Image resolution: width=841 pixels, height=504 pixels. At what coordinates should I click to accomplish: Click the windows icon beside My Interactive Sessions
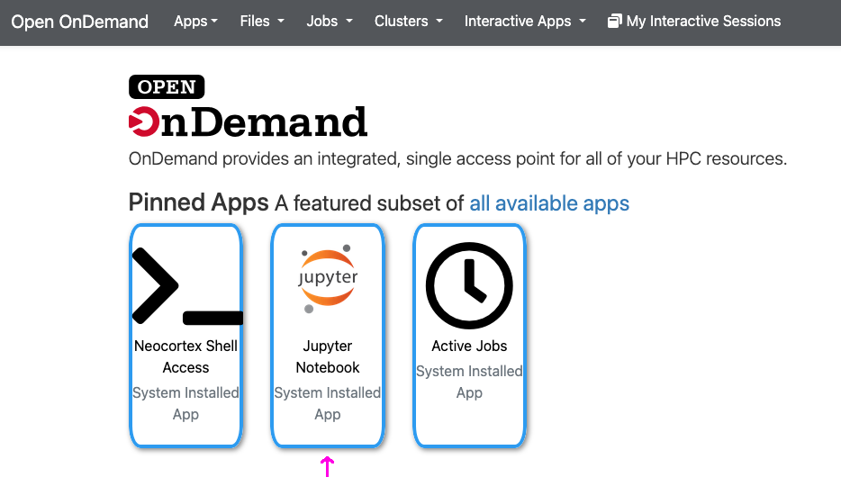pos(615,21)
